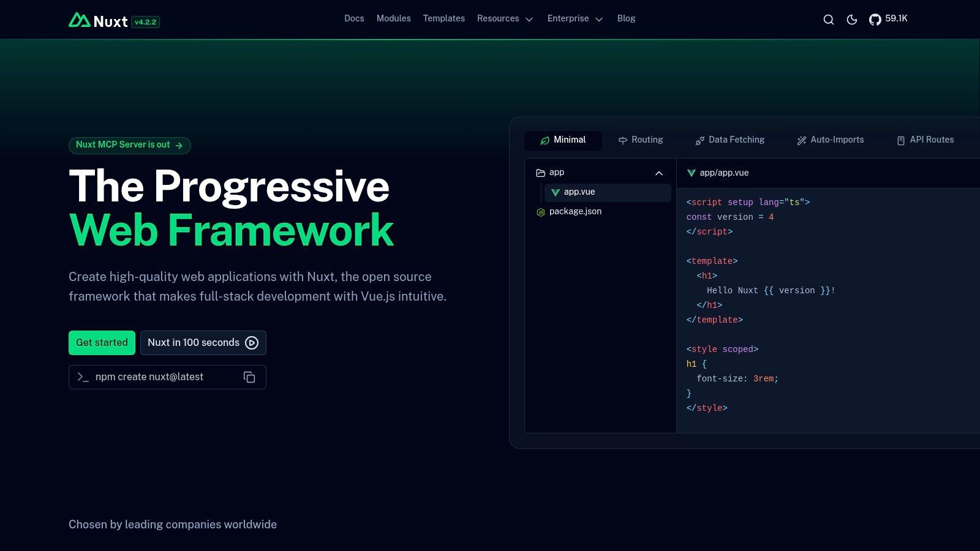Expand the Enterprise dropdown
The height and width of the screenshot is (551, 980).
click(575, 19)
